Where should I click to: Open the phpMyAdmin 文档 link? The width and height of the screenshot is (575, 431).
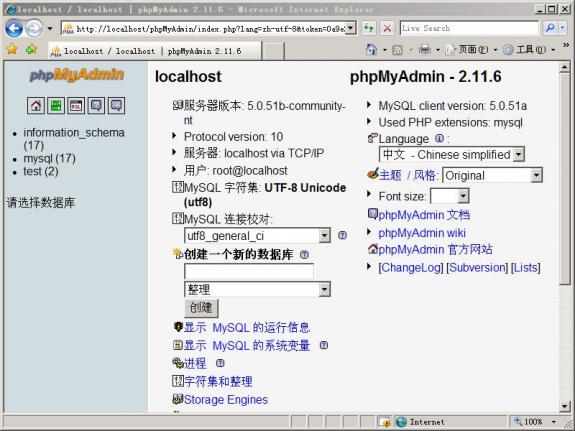(x=424, y=215)
